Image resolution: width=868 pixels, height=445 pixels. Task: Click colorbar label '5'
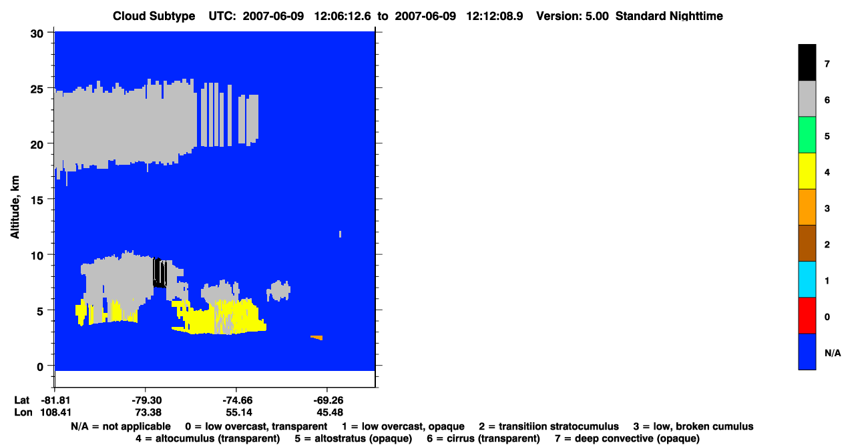click(827, 136)
